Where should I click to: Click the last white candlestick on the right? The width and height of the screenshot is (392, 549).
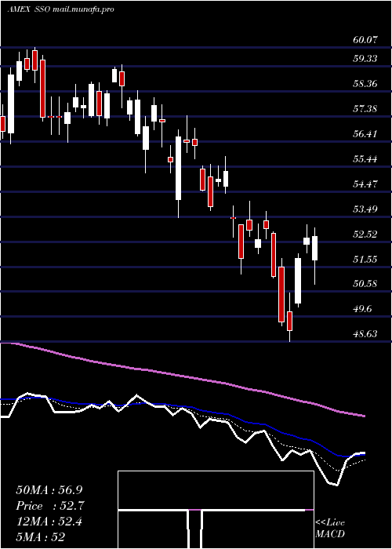(x=314, y=249)
